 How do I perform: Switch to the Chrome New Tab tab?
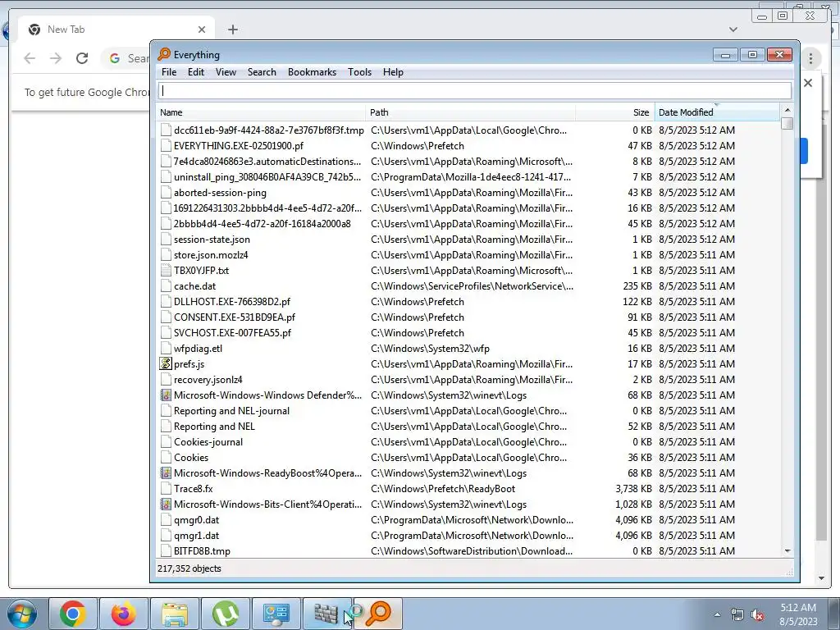click(116, 30)
